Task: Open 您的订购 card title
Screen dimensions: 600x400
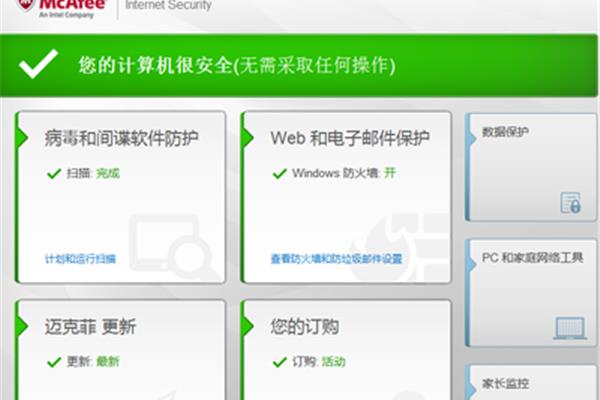Action: pos(305,327)
